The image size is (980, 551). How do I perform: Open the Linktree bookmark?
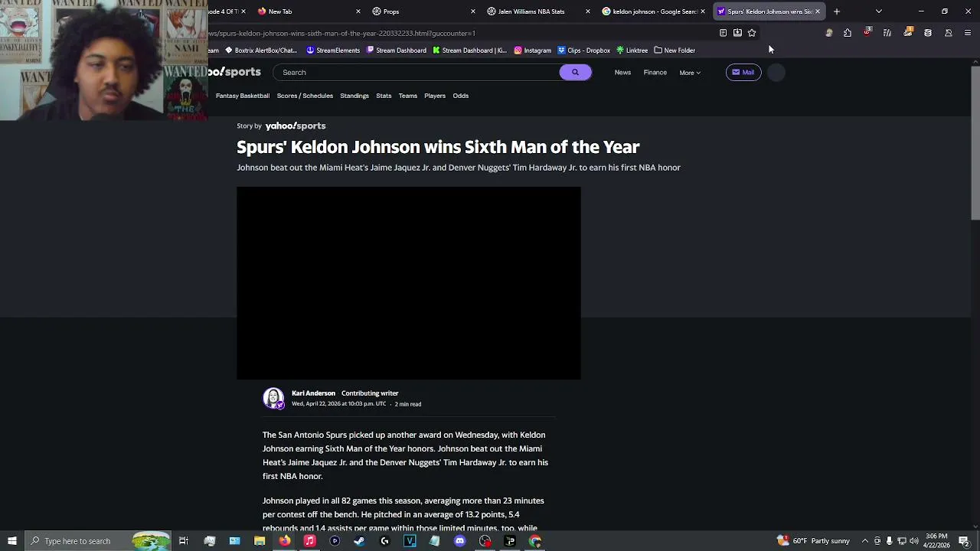click(632, 51)
